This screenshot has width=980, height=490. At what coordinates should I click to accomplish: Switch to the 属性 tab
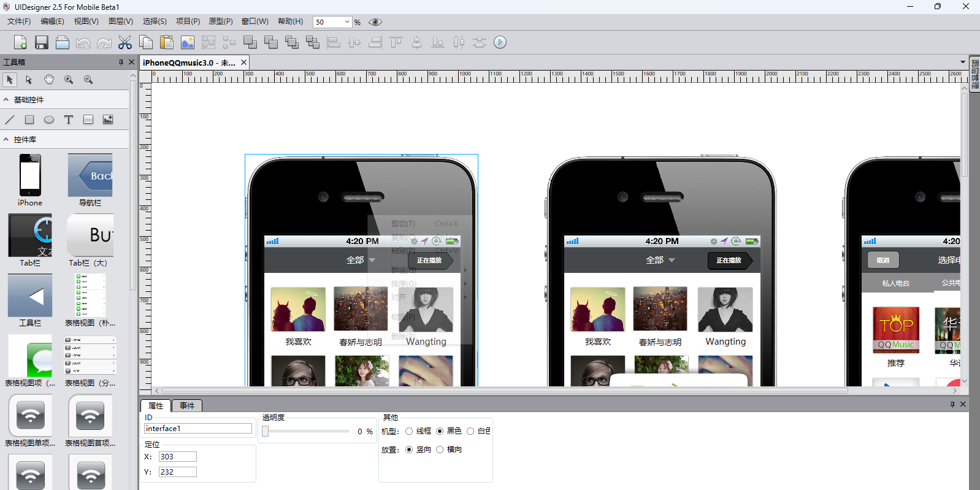click(x=156, y=405)
